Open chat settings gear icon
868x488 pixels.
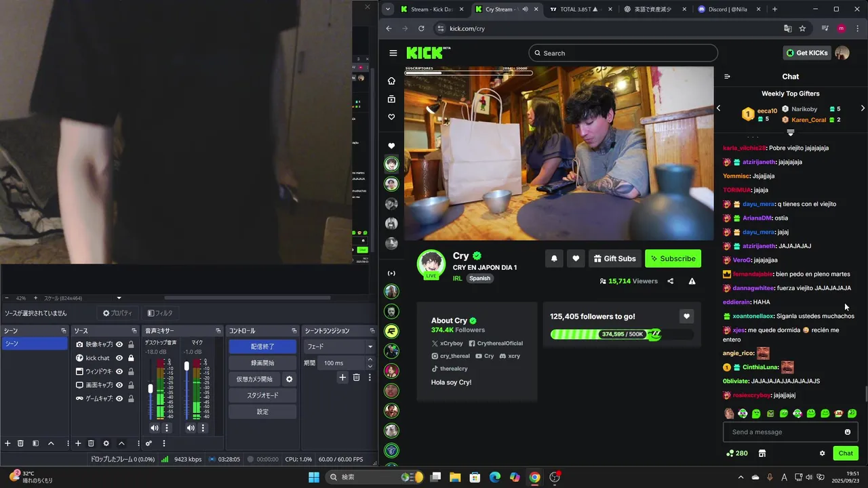[x=822, y=453]
